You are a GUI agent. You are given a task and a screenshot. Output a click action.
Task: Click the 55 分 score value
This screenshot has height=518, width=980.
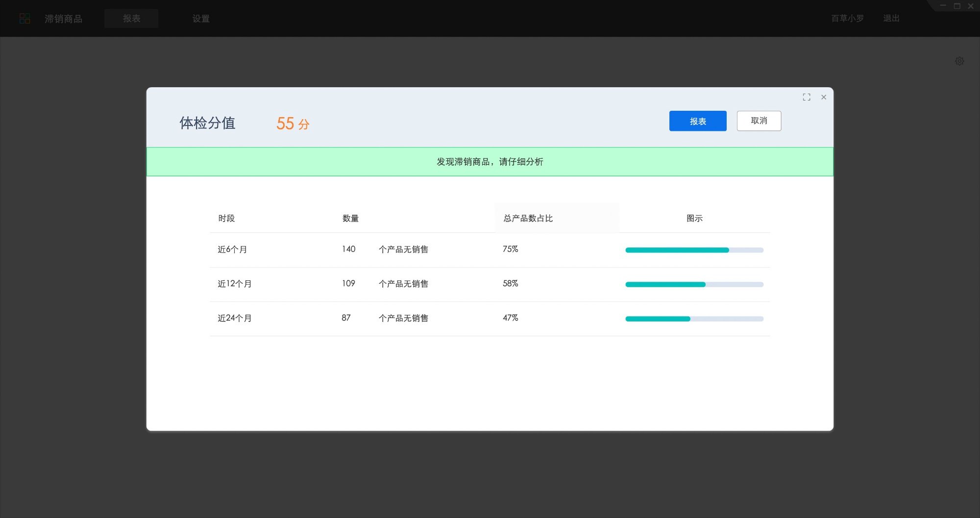pyautogui.click(x=293, y=123)
